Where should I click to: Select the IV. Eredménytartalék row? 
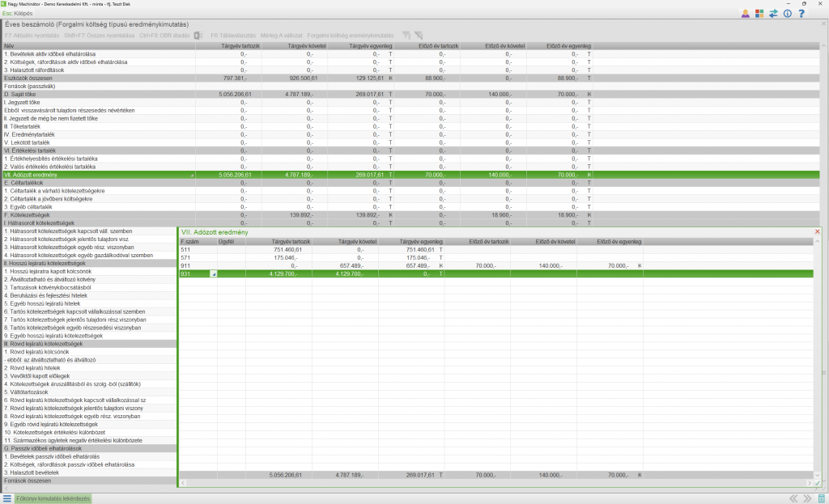click(x=410, y=135)
